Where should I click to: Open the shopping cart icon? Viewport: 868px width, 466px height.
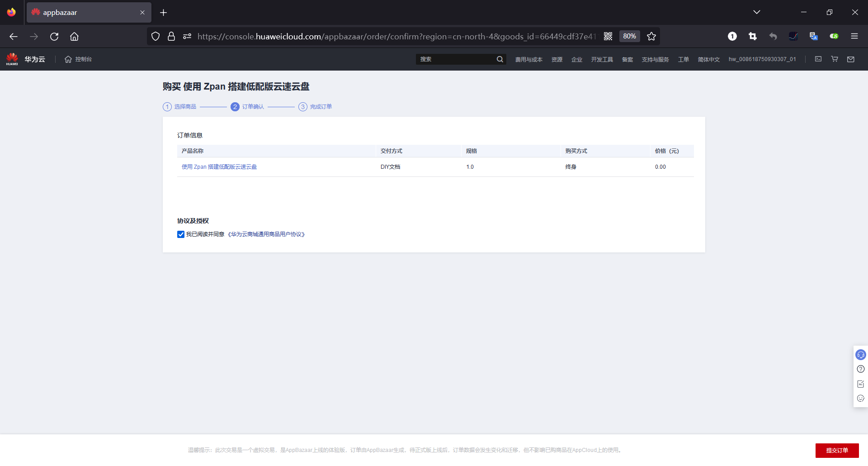click(x=835, y=59)
